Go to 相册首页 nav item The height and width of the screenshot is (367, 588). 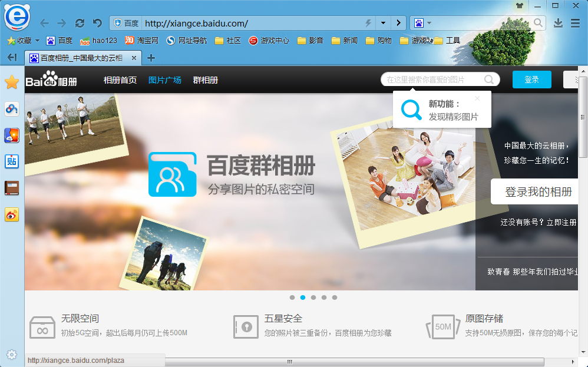click(120, 80)
